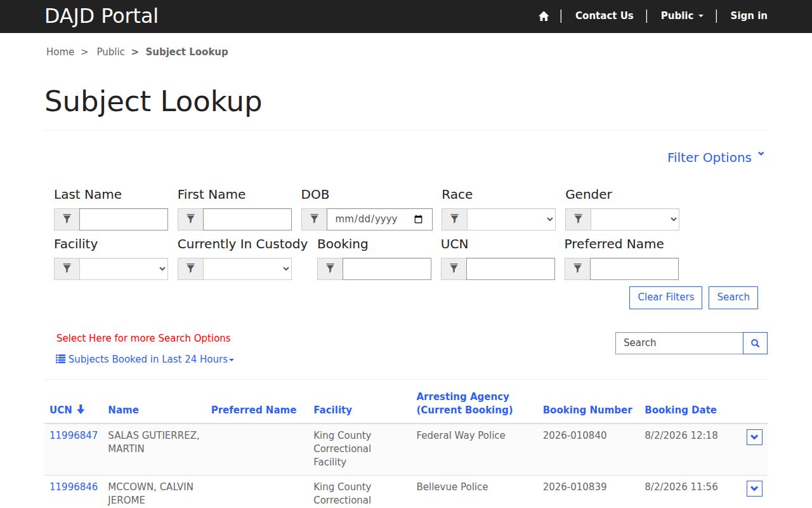Sort by Booking Date column header
The width and height of the screenshot is (812, 508).
(681, 410)
